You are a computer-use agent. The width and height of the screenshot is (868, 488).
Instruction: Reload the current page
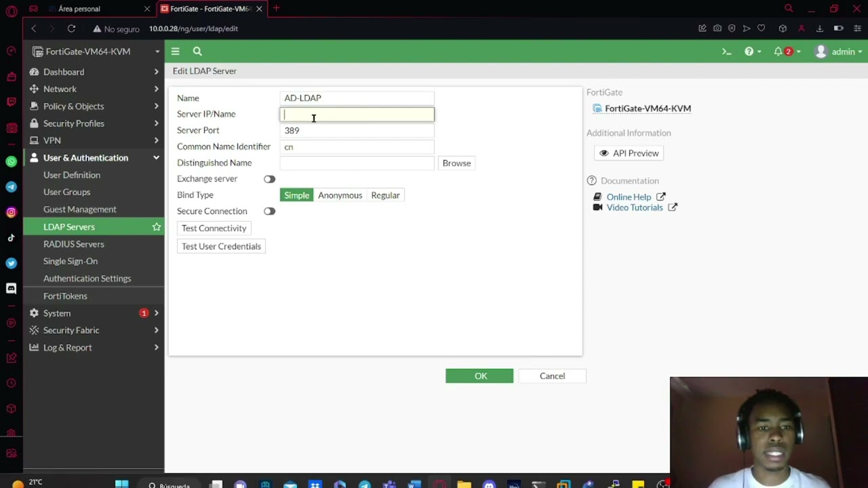click(x=71, y=28)
